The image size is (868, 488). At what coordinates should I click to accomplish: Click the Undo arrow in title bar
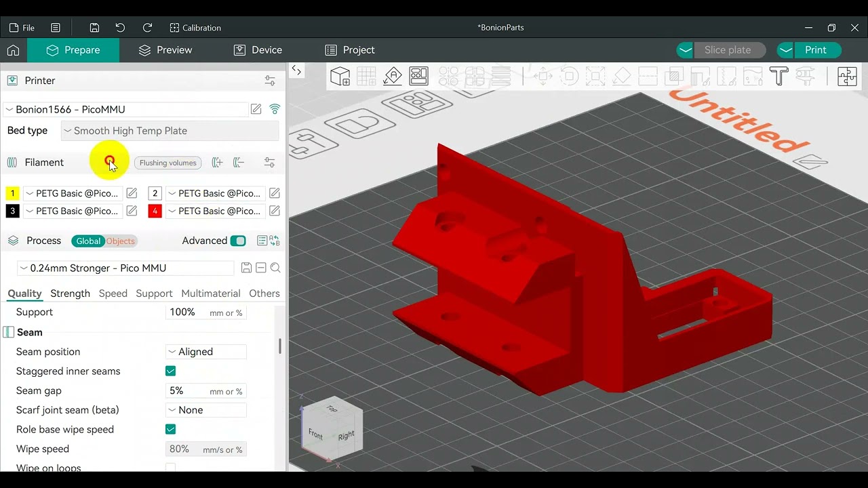click(x=120, y=28)
